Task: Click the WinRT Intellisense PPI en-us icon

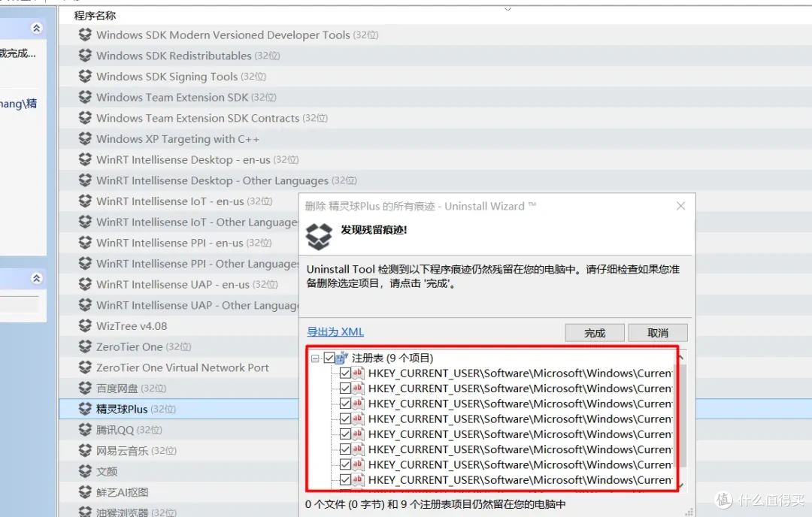Action: (86, 243)
